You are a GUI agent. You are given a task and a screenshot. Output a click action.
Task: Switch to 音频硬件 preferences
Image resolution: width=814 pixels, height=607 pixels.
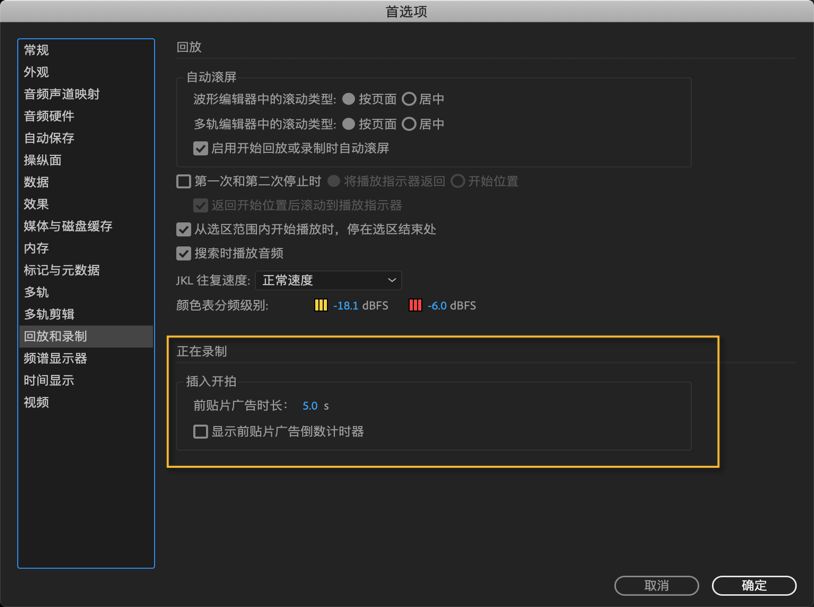pyautogui.click(x=48, y=115)
